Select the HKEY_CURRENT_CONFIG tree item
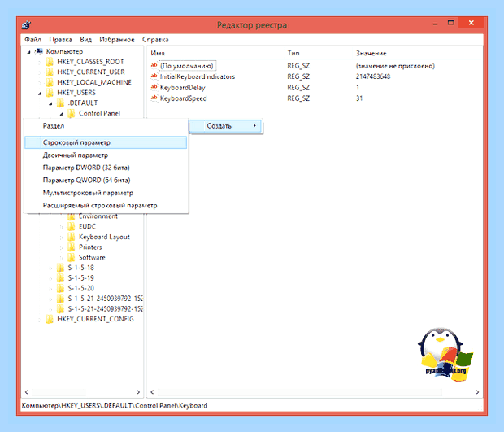 pyautogui.click(x=95, y=319)
